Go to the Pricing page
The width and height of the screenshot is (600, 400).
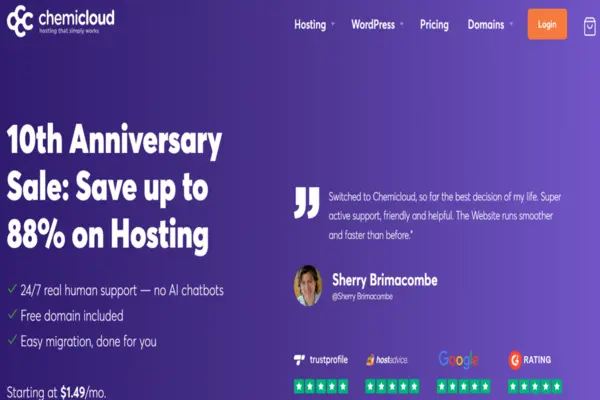434,25
